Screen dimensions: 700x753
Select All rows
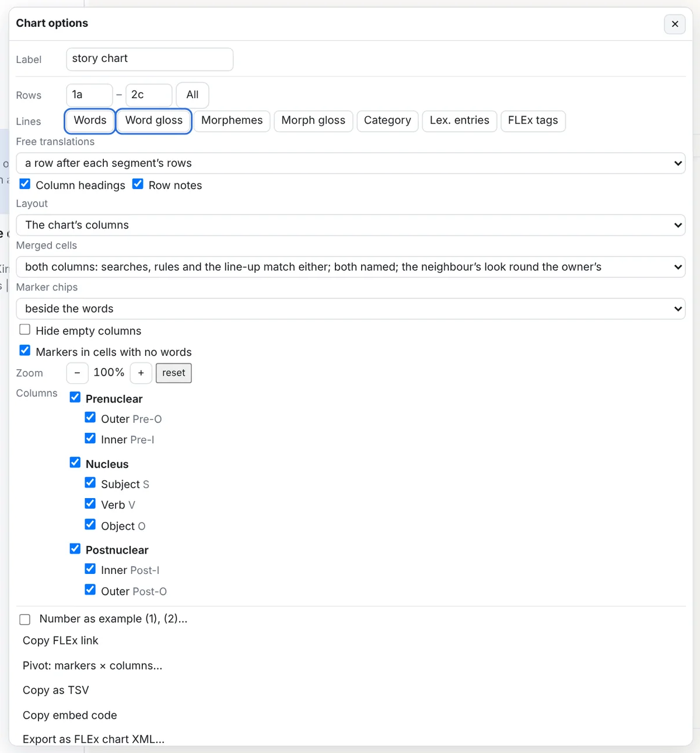tap(192, 95)
